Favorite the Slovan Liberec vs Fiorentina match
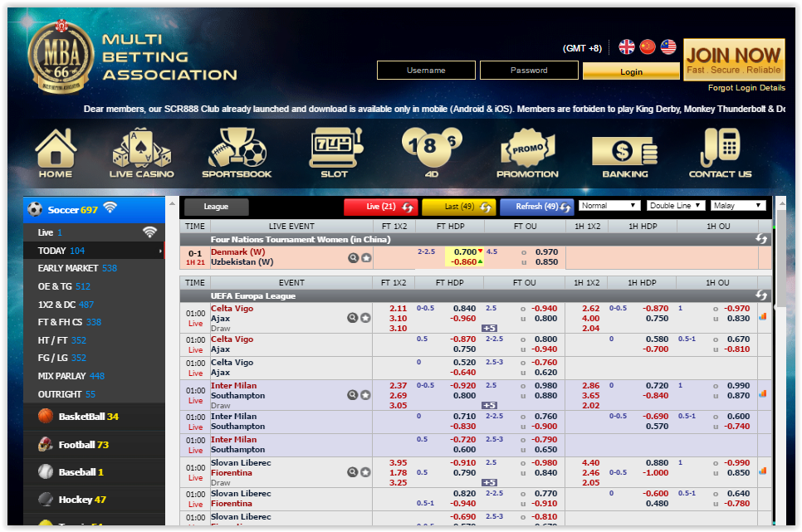 [365, 471]
